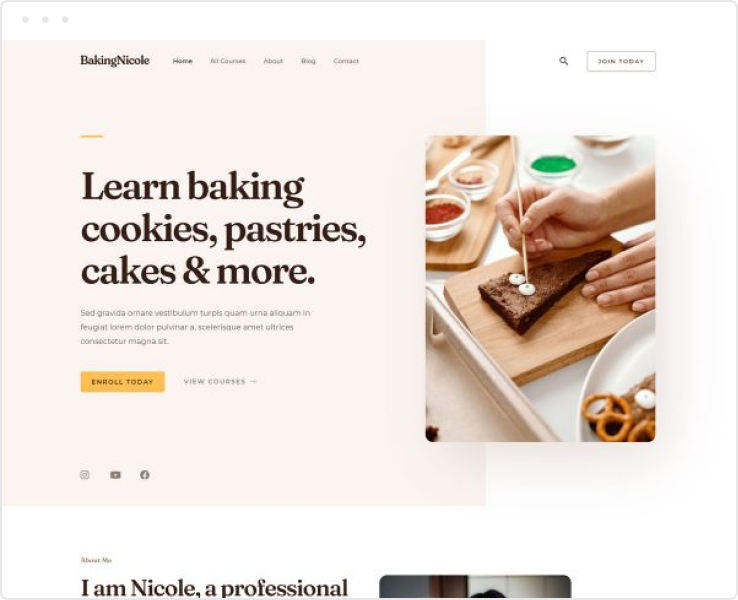Viewport: 738px width, 600px height.
Task: Click the first browser window dot
Action: coord(25,20)
